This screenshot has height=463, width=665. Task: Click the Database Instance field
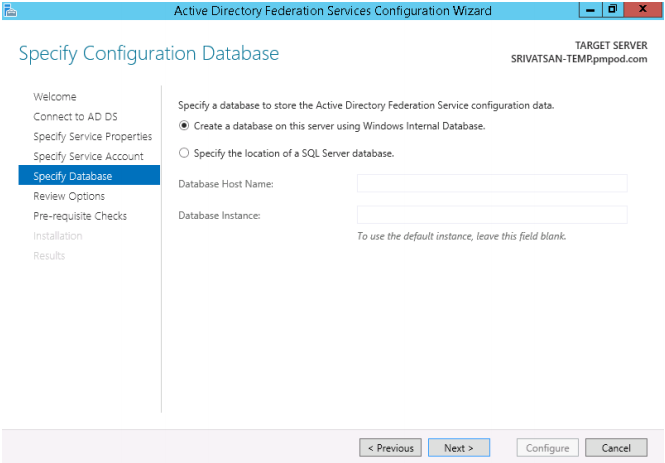[x=492, y=215]
